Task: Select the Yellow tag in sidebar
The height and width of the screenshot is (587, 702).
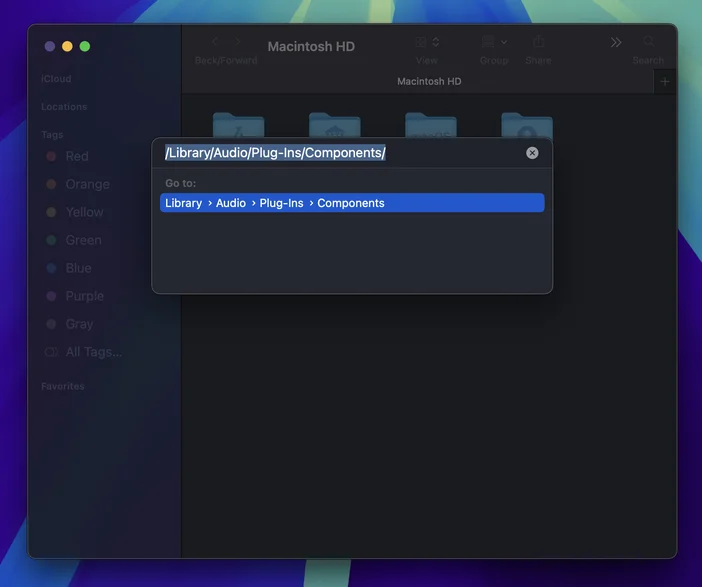Action: pyautogui.click(x=84, y=212)
